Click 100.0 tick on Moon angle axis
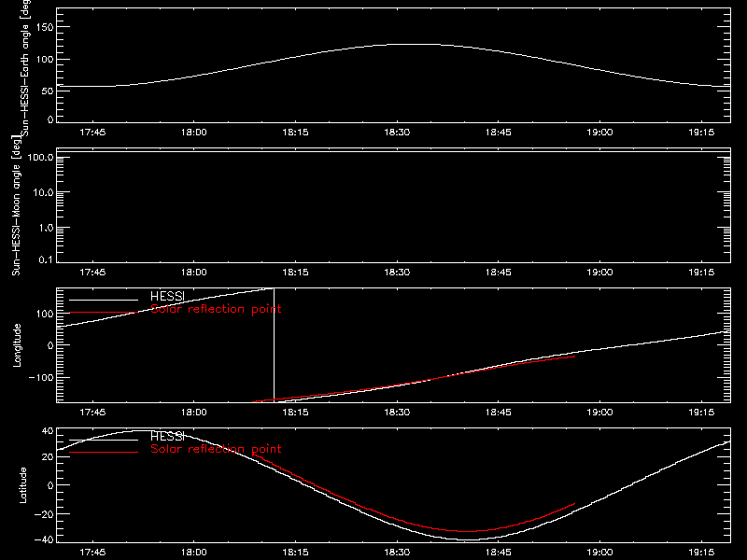This screenshot has height=560, width=747. pyautogui.click(x=40, y=157)
